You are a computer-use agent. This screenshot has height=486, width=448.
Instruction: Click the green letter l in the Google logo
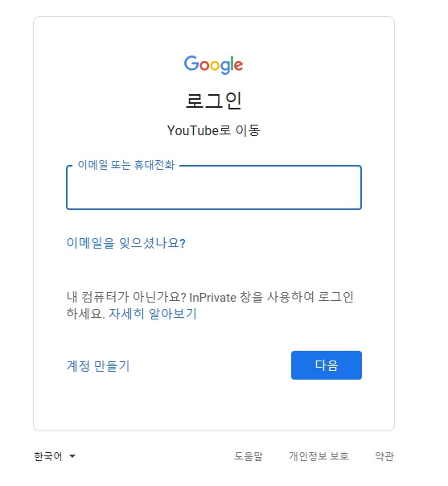point(232,64)
